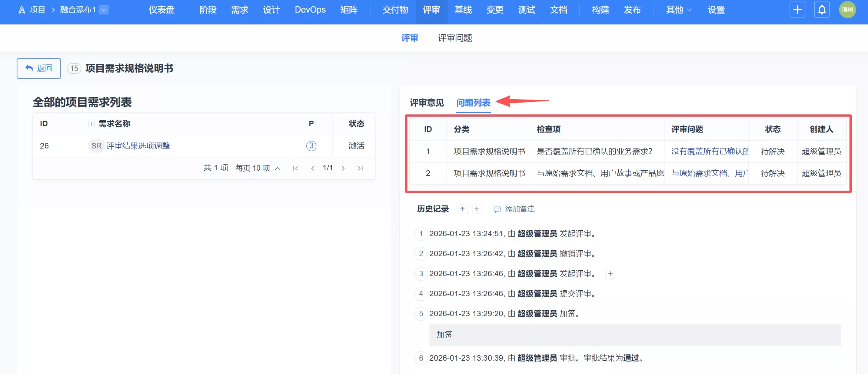Go to first page of requirements list
The height and width of the screenshot is (374, 868).
pyautogui.click(x=295, y=168)
